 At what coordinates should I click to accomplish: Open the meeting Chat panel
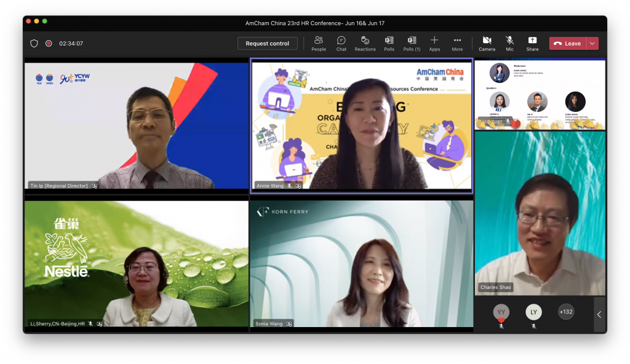[x=341, y=43]
